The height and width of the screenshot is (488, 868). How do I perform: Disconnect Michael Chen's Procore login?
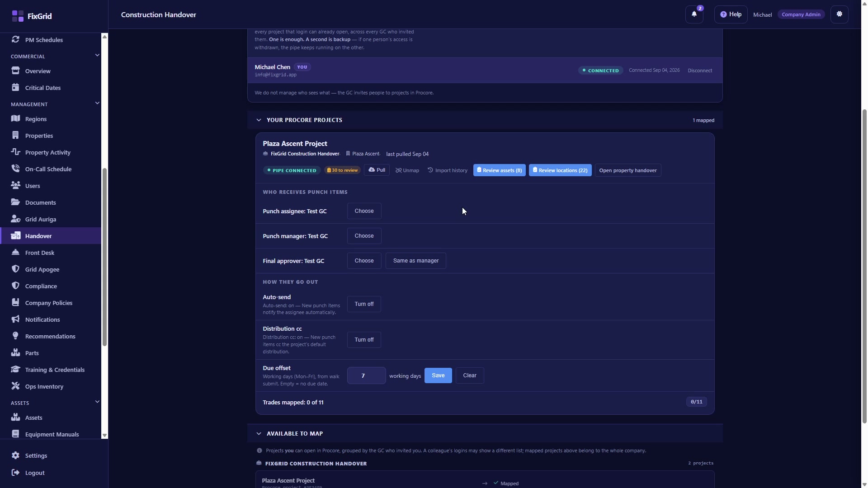pos(700,70)
